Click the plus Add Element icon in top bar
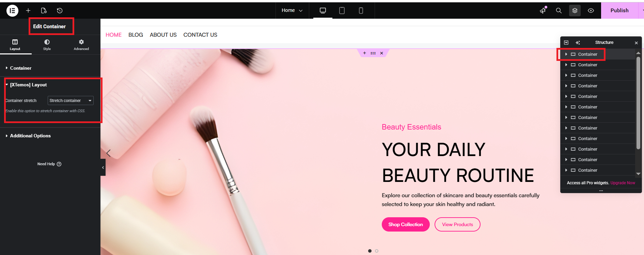The image size is (644, 255). click(x=28, y=11)
